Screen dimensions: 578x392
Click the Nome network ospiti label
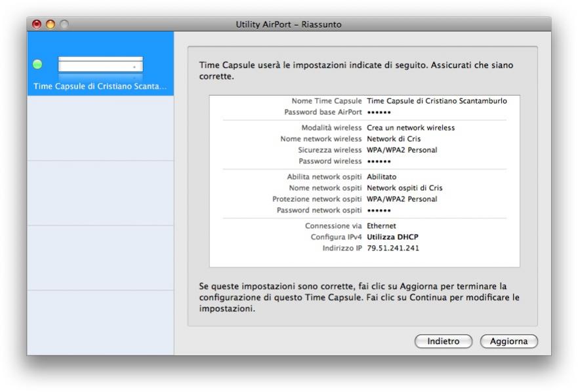tap(325, 188)
